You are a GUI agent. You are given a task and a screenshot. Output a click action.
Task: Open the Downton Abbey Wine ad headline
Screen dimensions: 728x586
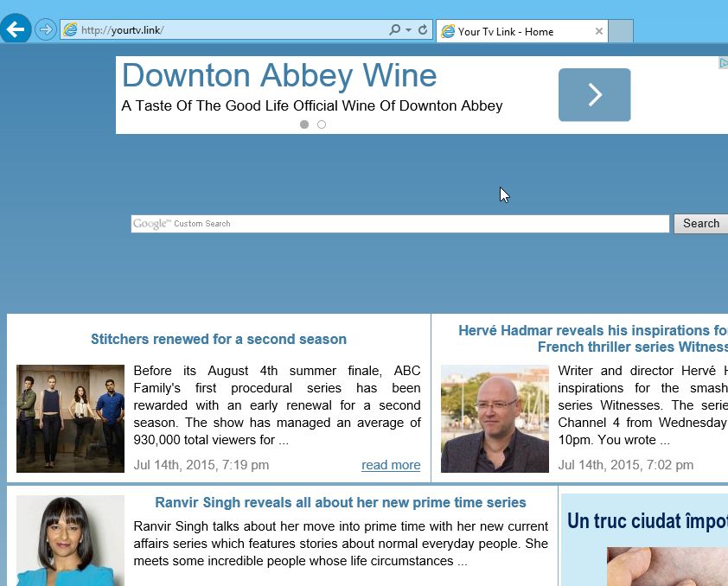279,75
